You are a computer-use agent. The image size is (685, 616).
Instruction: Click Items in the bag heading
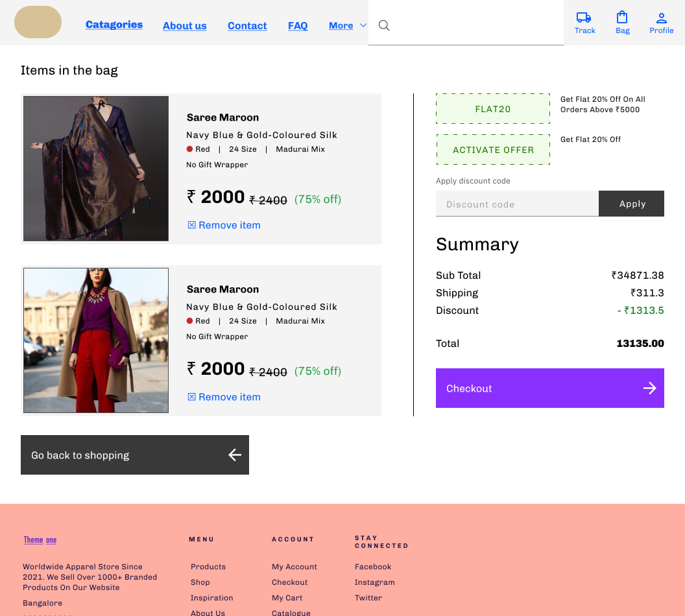click(x=69, y=70)
